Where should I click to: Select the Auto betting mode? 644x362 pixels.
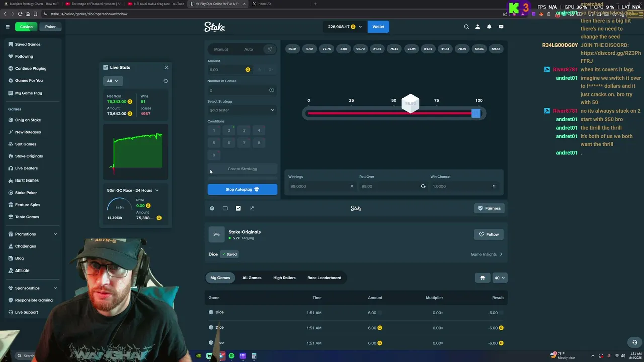point(249,49)
